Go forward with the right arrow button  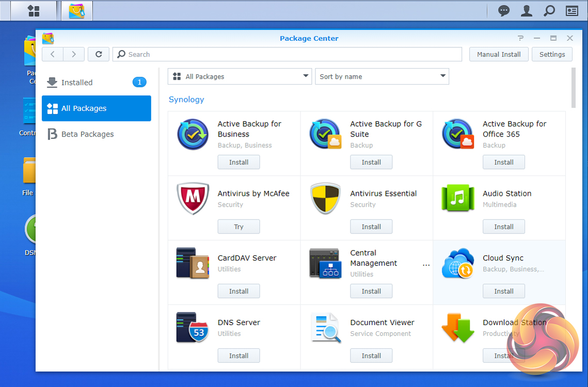(x=74, y=54)
